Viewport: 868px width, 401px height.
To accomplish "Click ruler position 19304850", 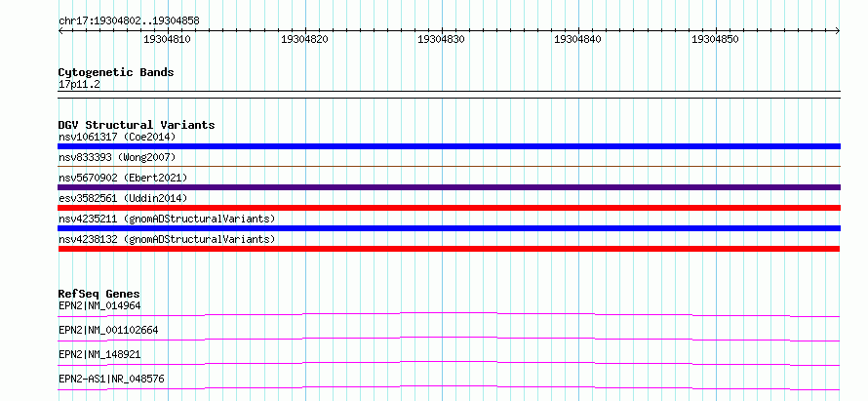I will [715, 39].
